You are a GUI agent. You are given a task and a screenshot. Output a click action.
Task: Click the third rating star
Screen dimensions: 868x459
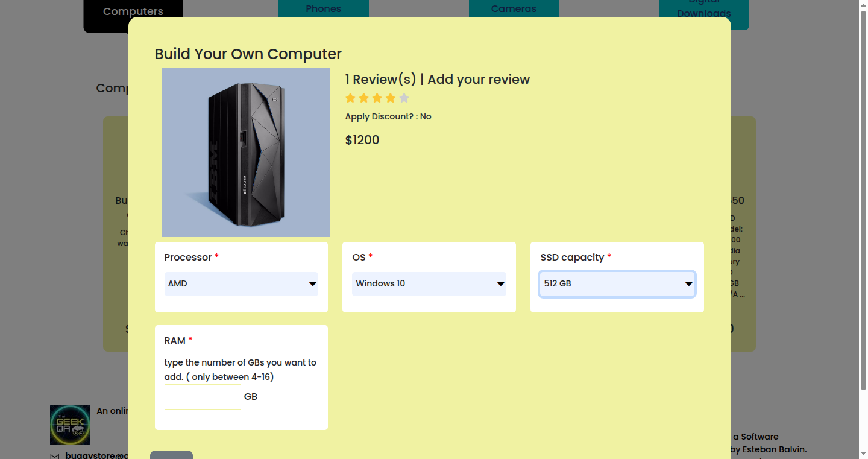tap(377, 98)
